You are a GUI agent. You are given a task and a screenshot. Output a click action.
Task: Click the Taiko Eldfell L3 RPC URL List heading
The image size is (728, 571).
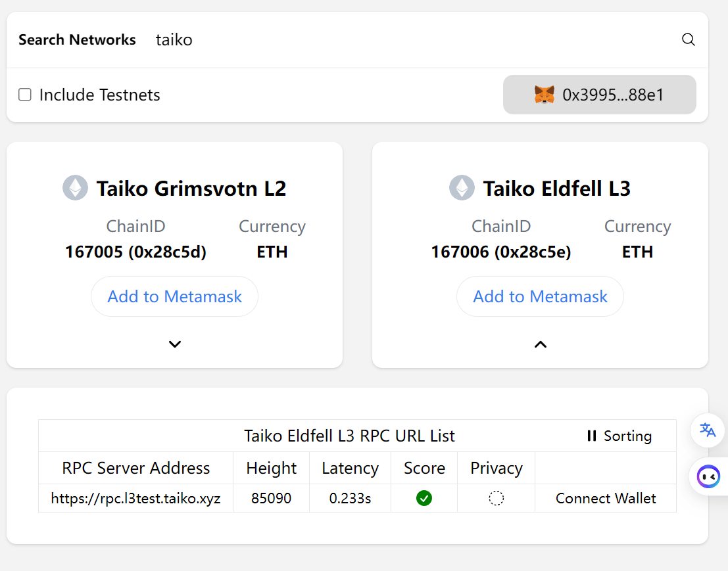click(349, 436)
